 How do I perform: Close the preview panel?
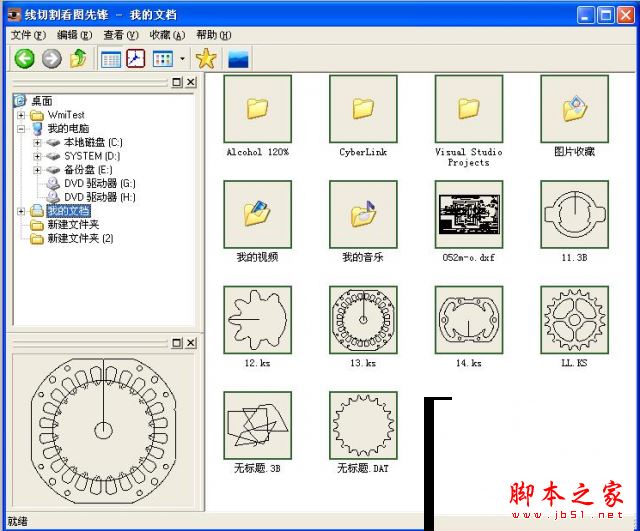click(191, 343)
